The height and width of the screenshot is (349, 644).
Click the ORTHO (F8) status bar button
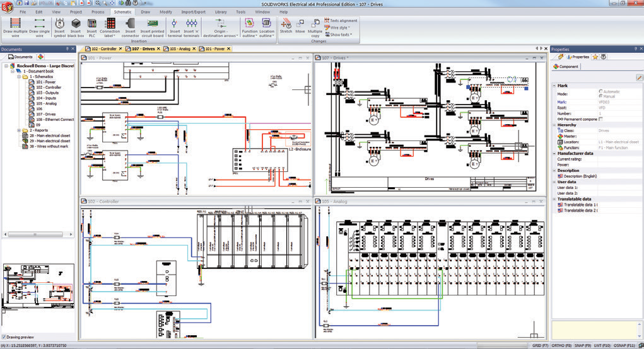[560, 346]
